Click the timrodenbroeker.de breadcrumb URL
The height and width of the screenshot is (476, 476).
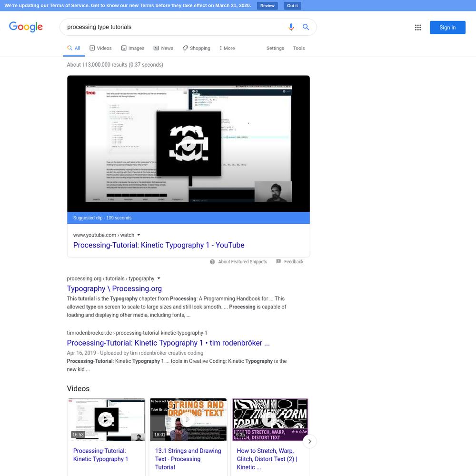137,333
